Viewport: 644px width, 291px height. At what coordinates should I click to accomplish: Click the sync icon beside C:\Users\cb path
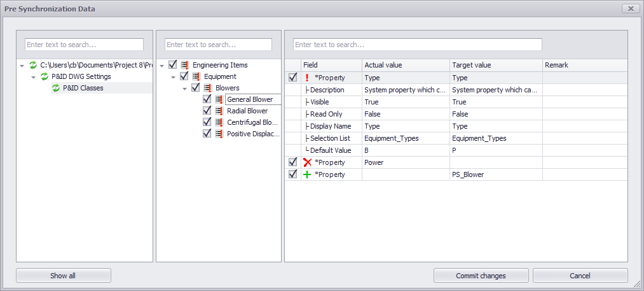tap(33, 65)
